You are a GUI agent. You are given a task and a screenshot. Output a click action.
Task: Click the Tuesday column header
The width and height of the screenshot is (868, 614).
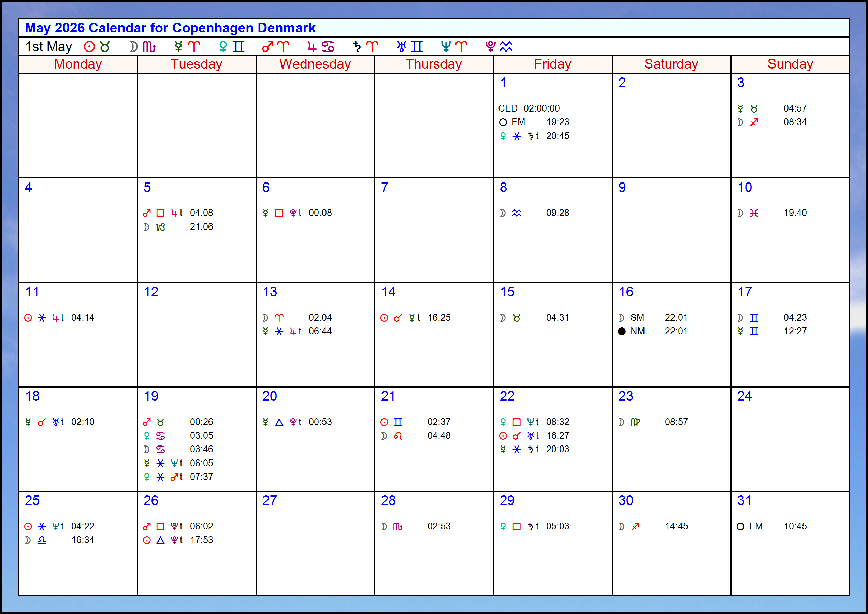[x=197, y=64]
